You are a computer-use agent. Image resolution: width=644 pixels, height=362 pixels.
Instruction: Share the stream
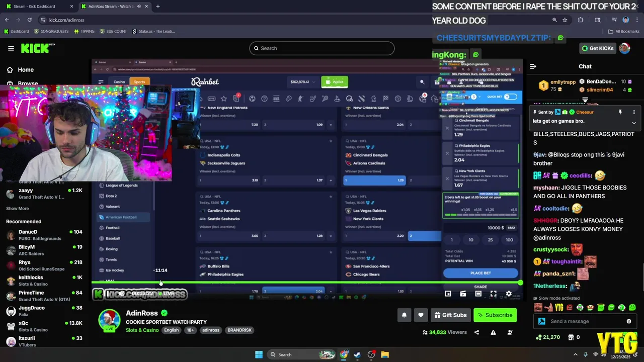pos(476,332)
